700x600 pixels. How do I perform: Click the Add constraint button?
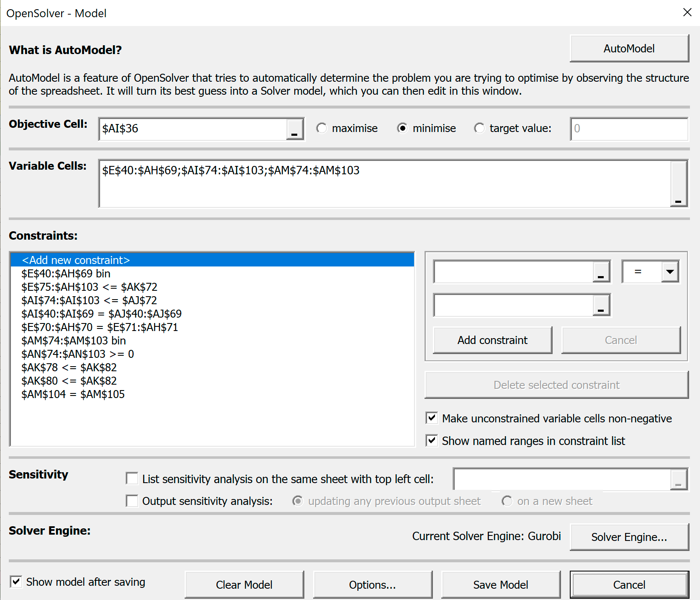click(x=492, y=340)
